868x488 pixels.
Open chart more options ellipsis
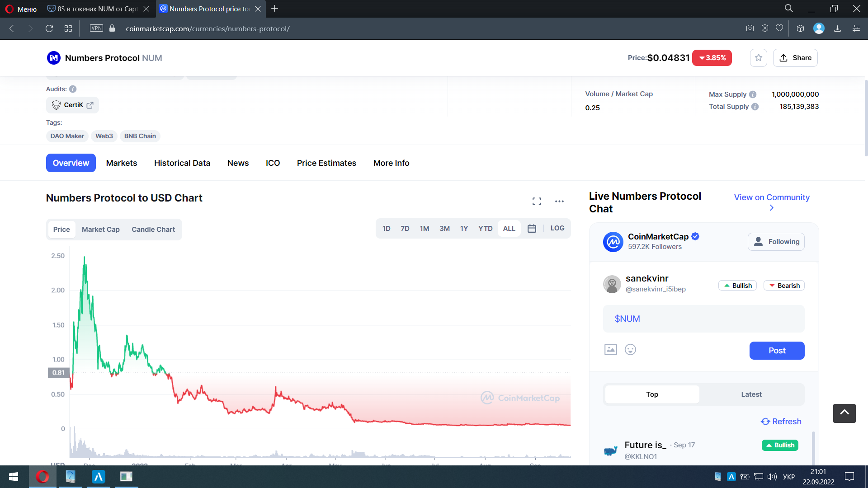pyautogui.click(x=559, y=202)
